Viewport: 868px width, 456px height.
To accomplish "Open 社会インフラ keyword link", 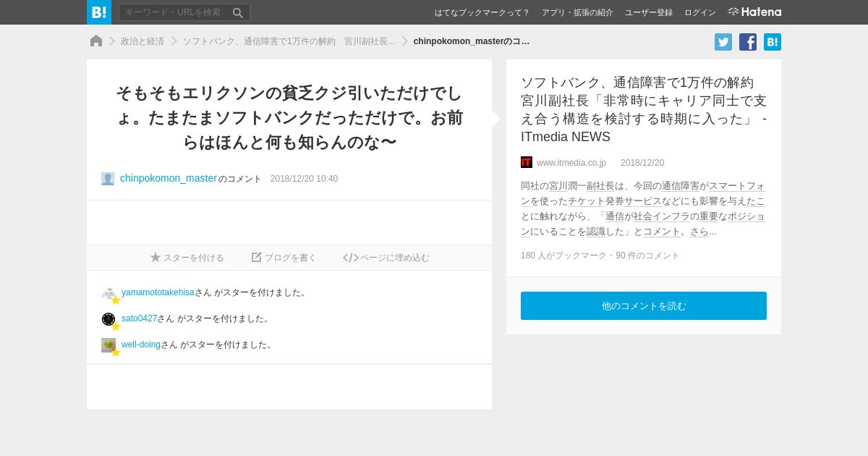I will click(x=661, y=216).
